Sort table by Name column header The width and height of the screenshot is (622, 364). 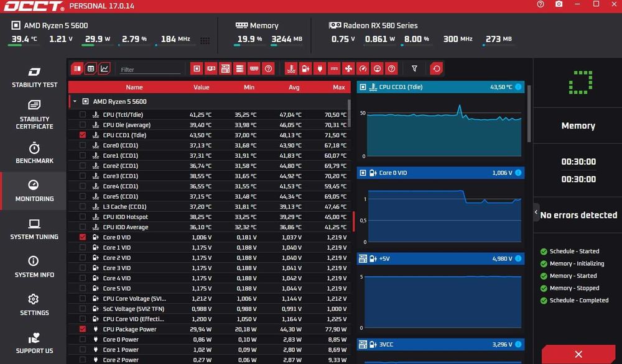coord(134,87)
